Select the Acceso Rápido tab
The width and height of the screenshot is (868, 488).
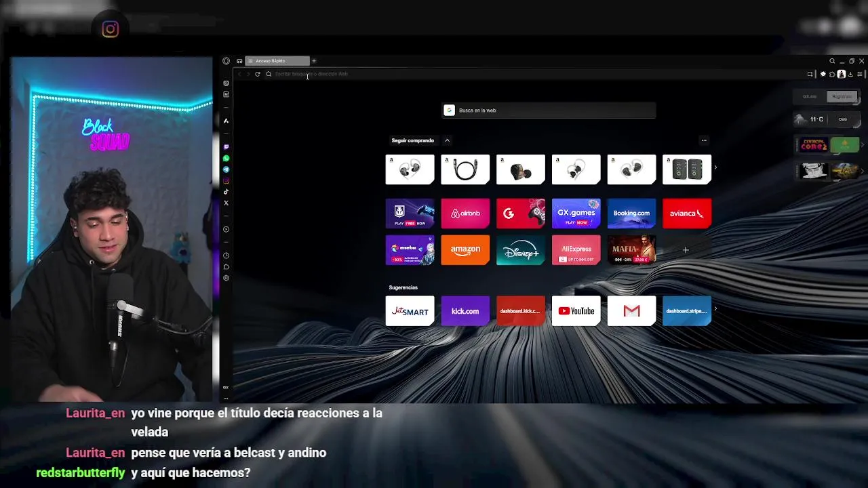click(x=277, y=61)
